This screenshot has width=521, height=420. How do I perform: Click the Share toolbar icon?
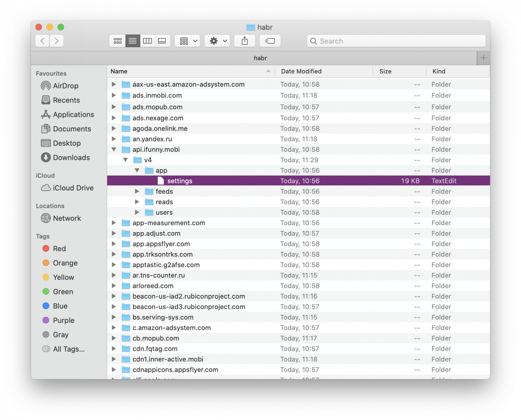coord(244,41)
